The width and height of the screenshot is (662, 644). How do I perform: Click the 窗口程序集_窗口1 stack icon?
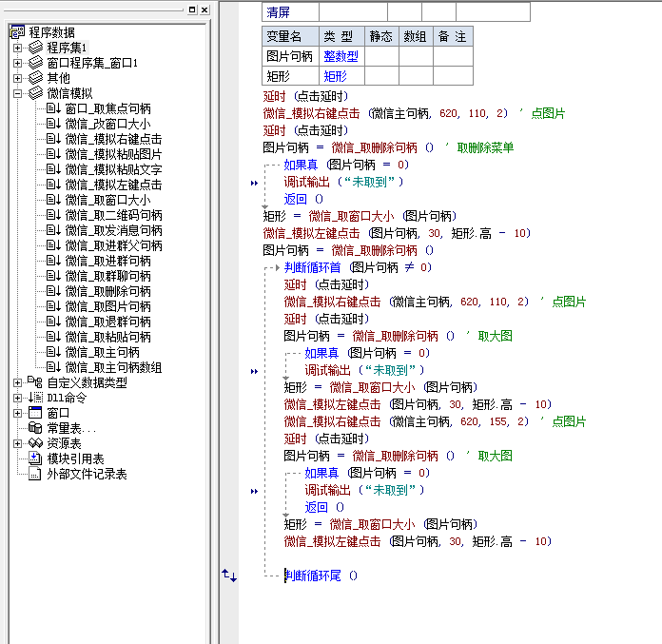click(x=35, y=63)
